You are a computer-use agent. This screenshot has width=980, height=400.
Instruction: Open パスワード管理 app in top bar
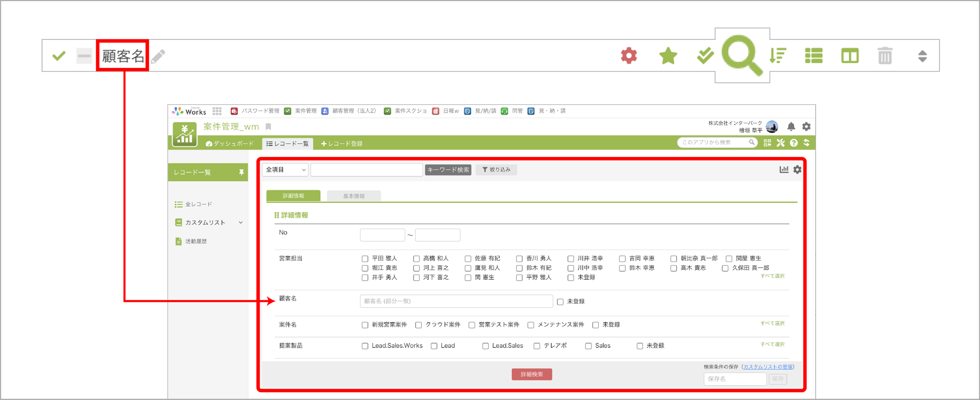point(255,111)
